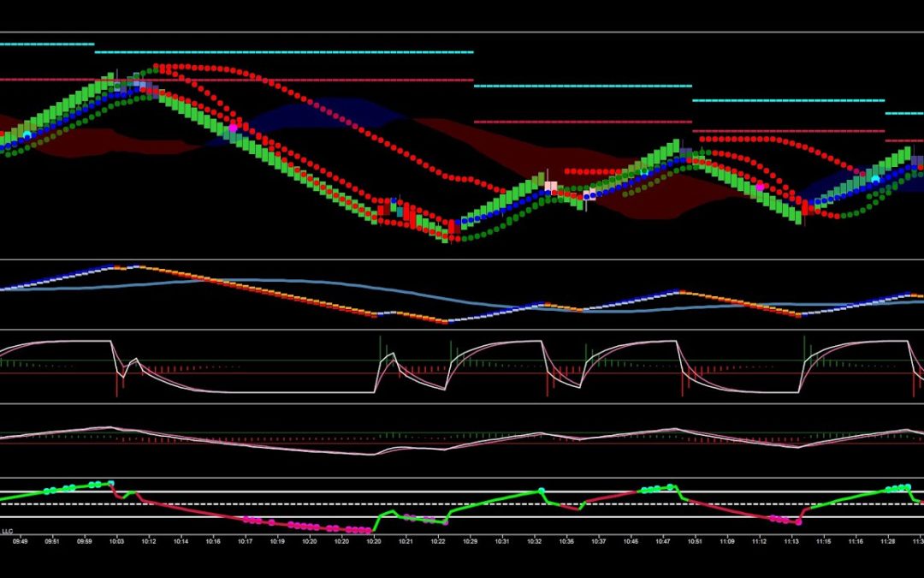Click the LLC text in bottom-left corner
924x578 pixels.
pyautogui.click(x=7, y=531)
